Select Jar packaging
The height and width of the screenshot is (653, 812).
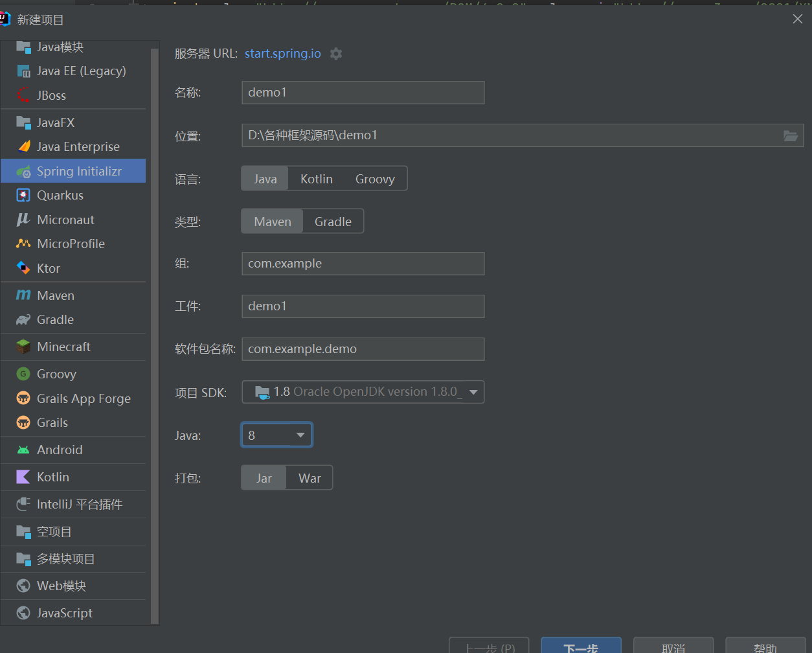[x=264, y=478]
